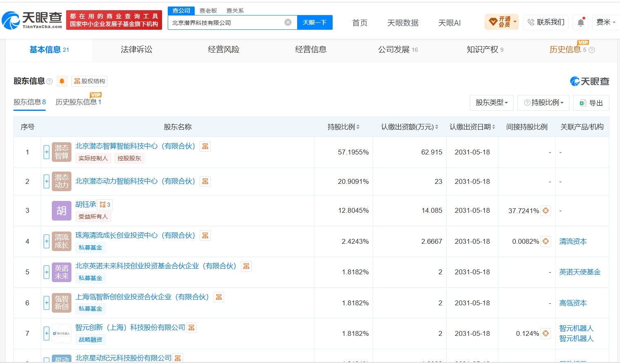Open equity chart icon for 北京英诺未来科技创业投资基金
This screenshot has width=620, height=364.
[x=246, y=266]
